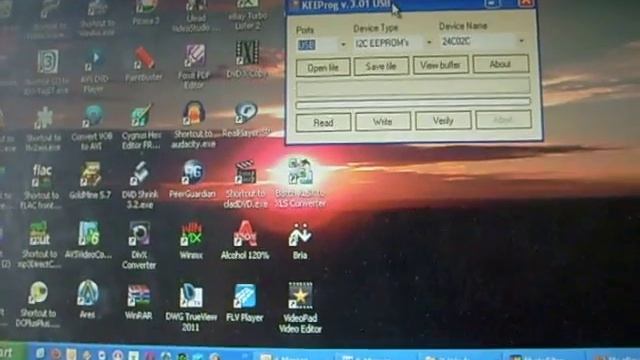Launch Shortcut to audacity.exe icon

point(193,124)
